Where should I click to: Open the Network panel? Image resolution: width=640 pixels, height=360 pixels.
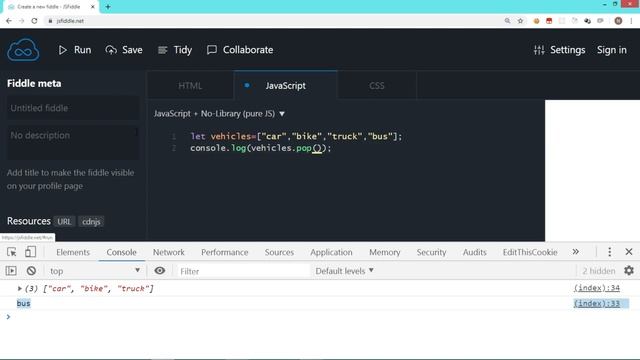click(169, 252)
